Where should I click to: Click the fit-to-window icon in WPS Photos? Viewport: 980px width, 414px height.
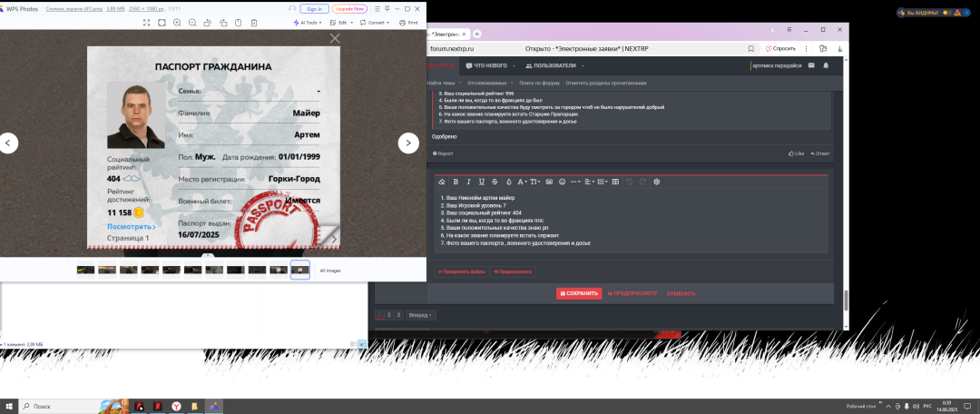(x=162, y=23)
